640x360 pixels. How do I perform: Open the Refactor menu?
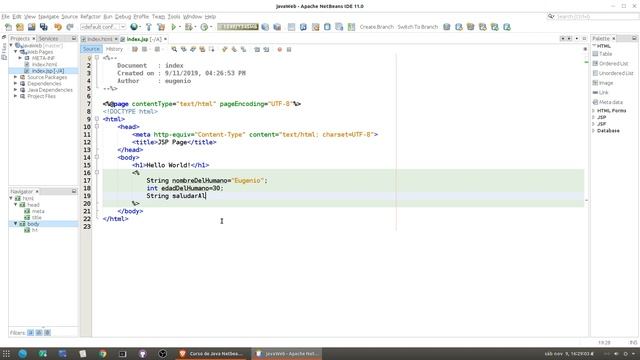point(90,17)
